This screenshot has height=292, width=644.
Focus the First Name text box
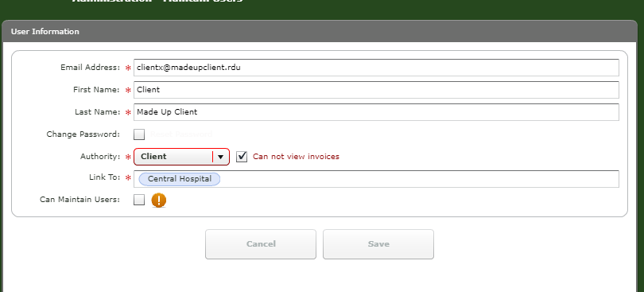[376, 90]
